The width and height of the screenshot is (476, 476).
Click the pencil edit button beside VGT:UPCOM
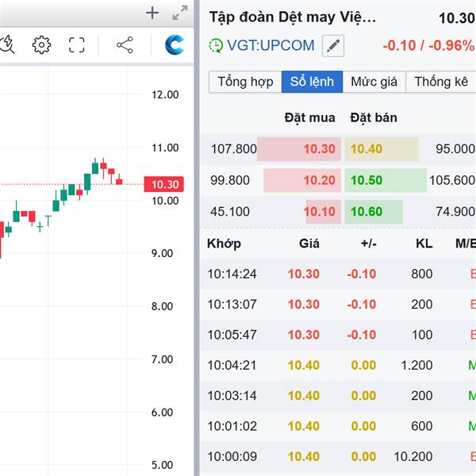333,46
